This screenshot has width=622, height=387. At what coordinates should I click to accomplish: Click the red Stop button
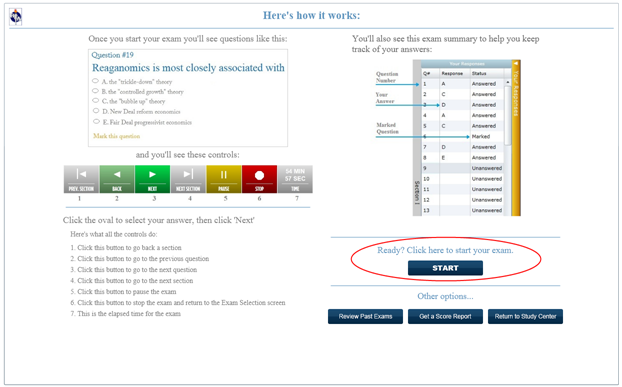click(259, 179)
